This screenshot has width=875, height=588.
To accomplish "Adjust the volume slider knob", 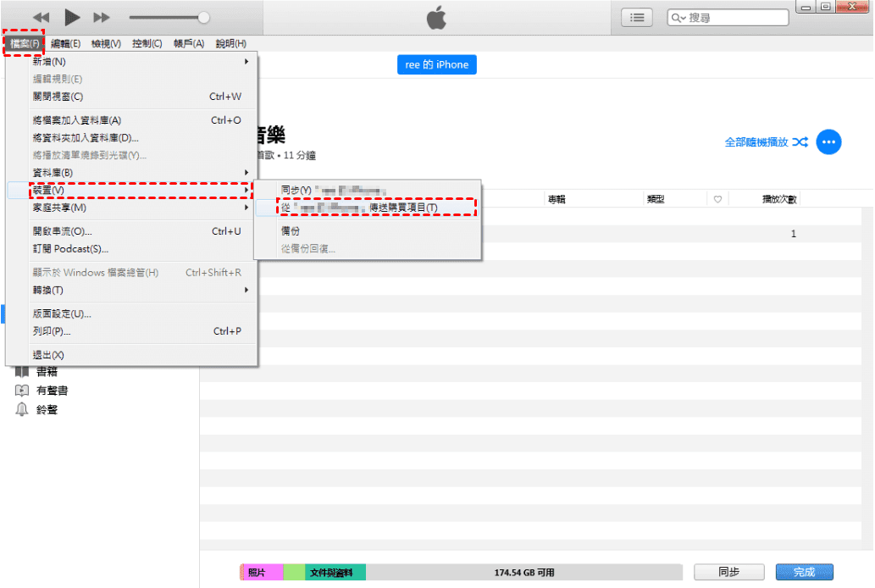I will [203, 17].
